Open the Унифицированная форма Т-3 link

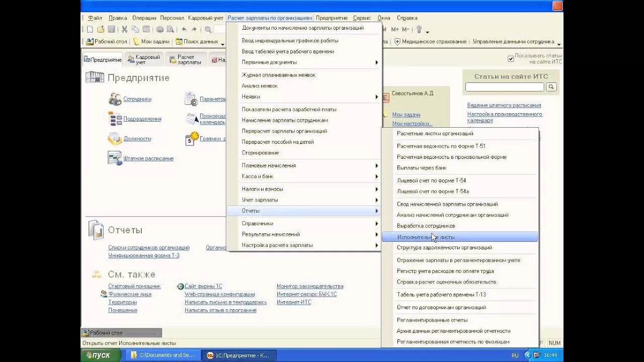coord(144,255)
